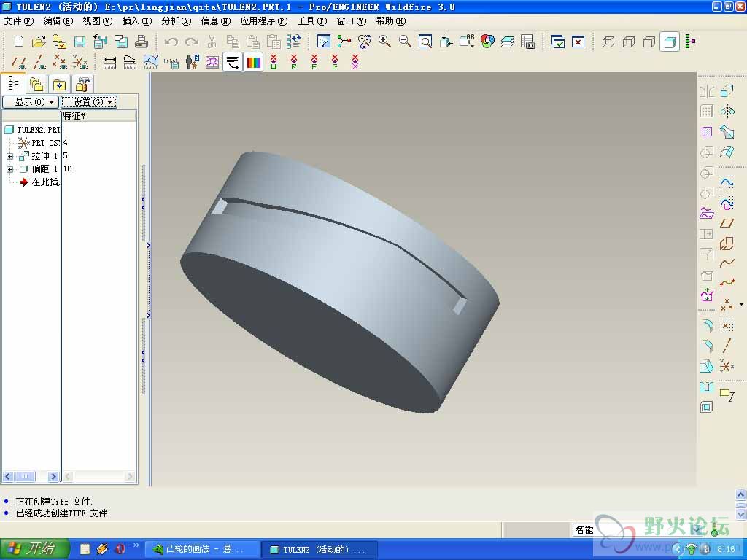The image size is (747, 560).
Task: Click the Repaint screen icon
Action: [323, 42]
